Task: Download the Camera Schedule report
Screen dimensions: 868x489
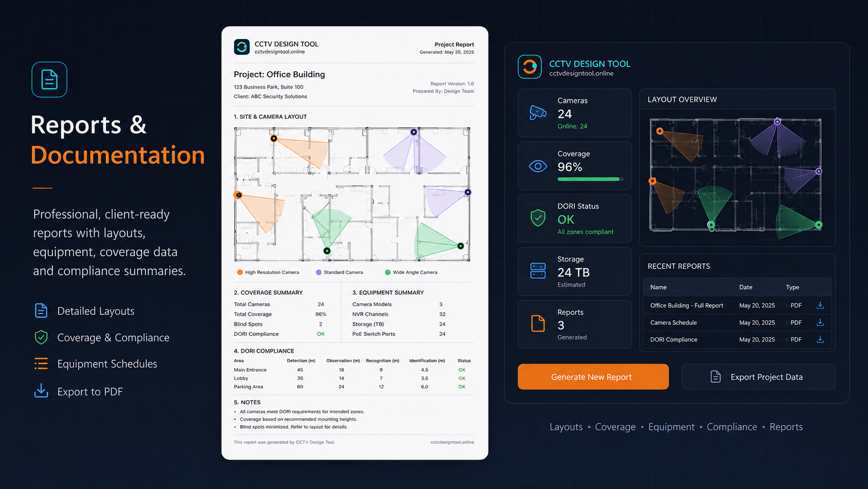Action: pos(820,322)
